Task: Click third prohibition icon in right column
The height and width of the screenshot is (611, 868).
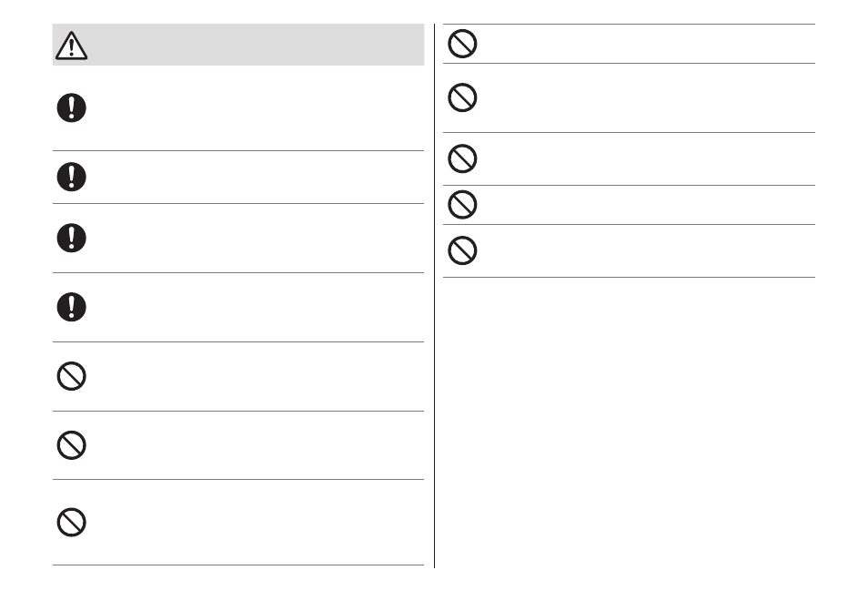Action: tap(462, 158)
